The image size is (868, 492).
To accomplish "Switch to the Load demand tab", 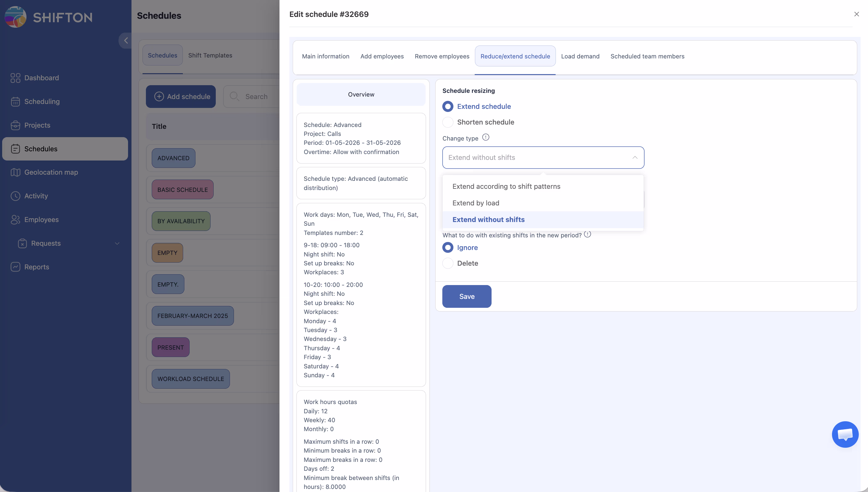I will 580,56.
